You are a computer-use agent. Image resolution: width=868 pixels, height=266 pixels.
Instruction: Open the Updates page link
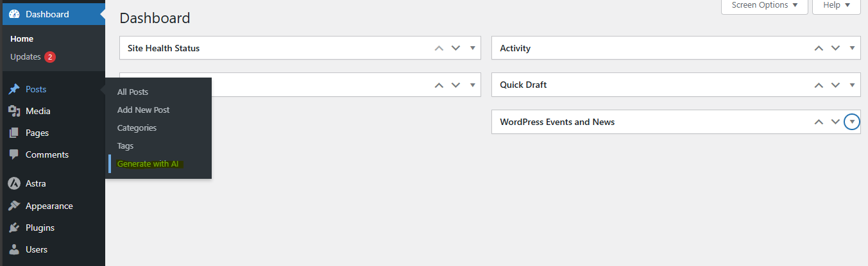26,57
